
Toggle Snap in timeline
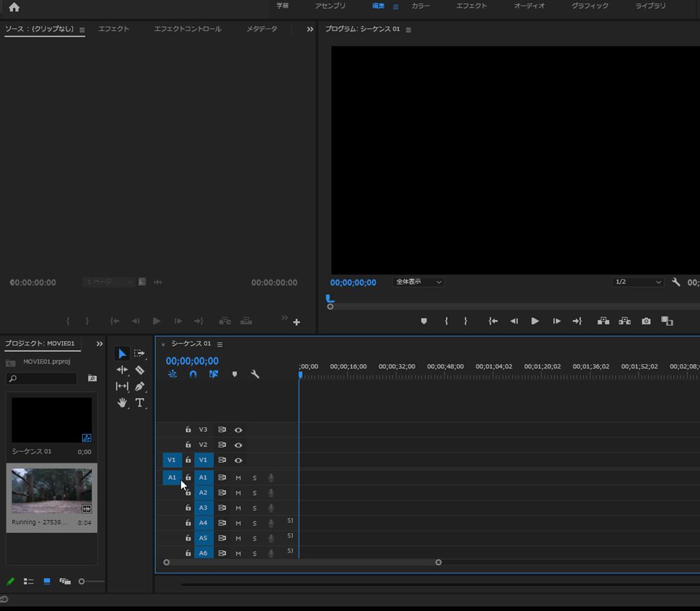pyautogui.click(x=193, y=375)
